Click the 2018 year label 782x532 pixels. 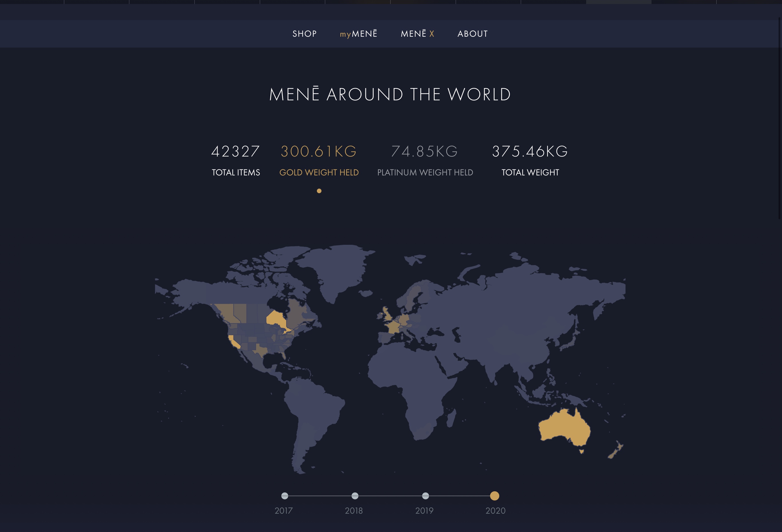click(x=354, y=511)
